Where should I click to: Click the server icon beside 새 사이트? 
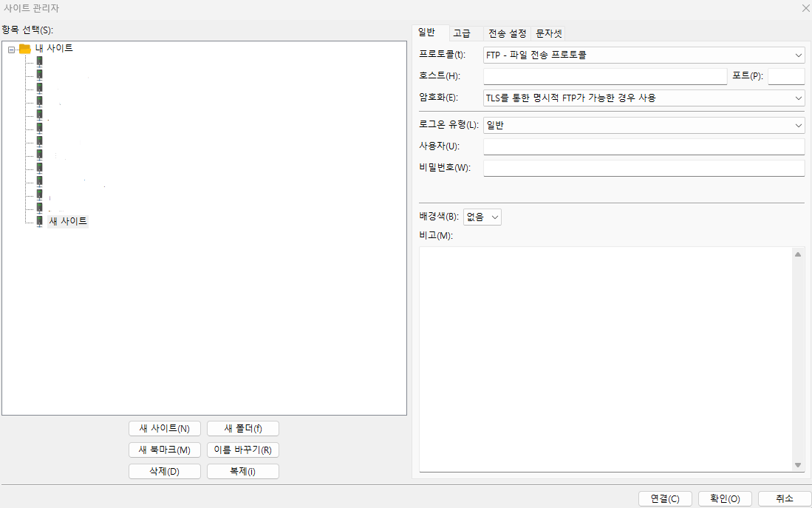tap(38, 220)
